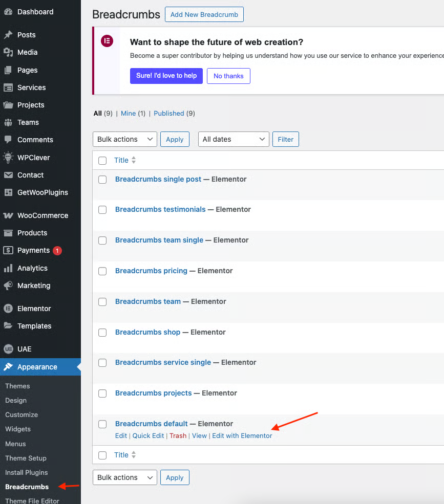The width and height of the screenshot is (444, 504).
Task: Click the Marketing megaphone icon
Action: (8, 286)
